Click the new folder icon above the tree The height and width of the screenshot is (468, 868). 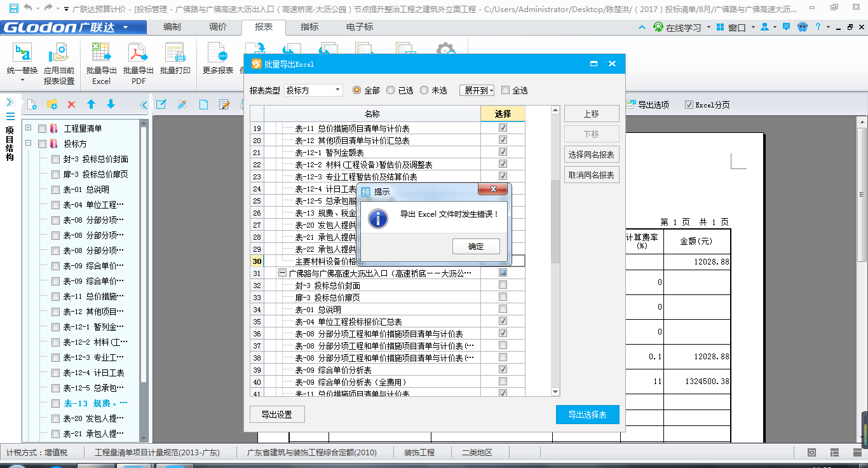(51, 105)
